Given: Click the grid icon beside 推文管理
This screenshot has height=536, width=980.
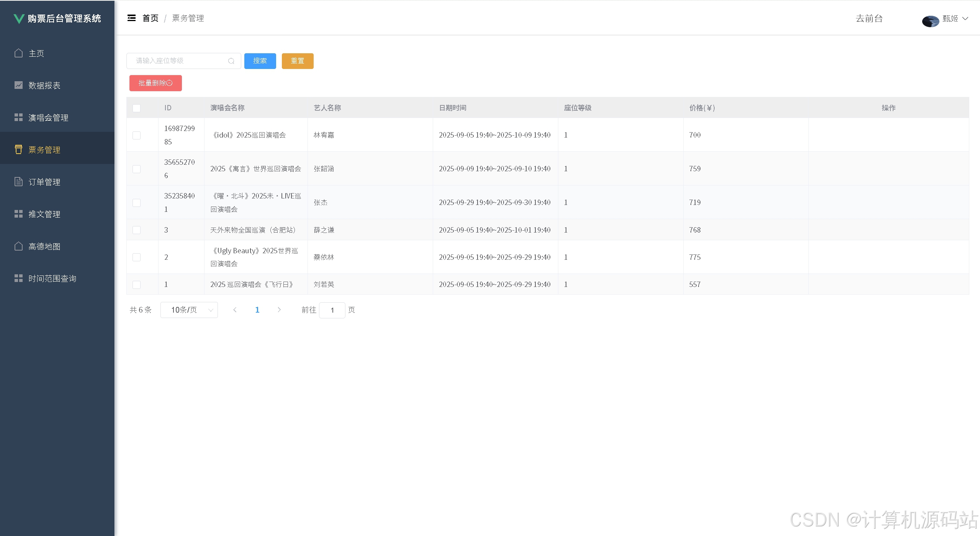Looking at the screenshot, I should pos(18,214).
